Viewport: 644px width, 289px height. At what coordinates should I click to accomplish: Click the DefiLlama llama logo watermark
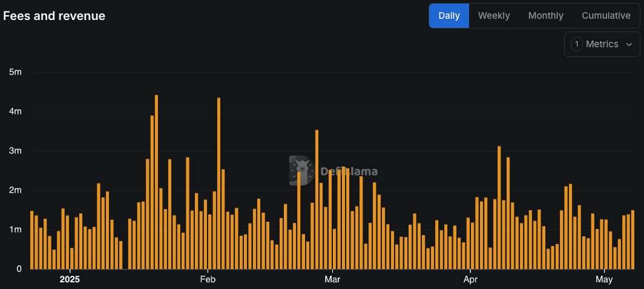[300, 170]
